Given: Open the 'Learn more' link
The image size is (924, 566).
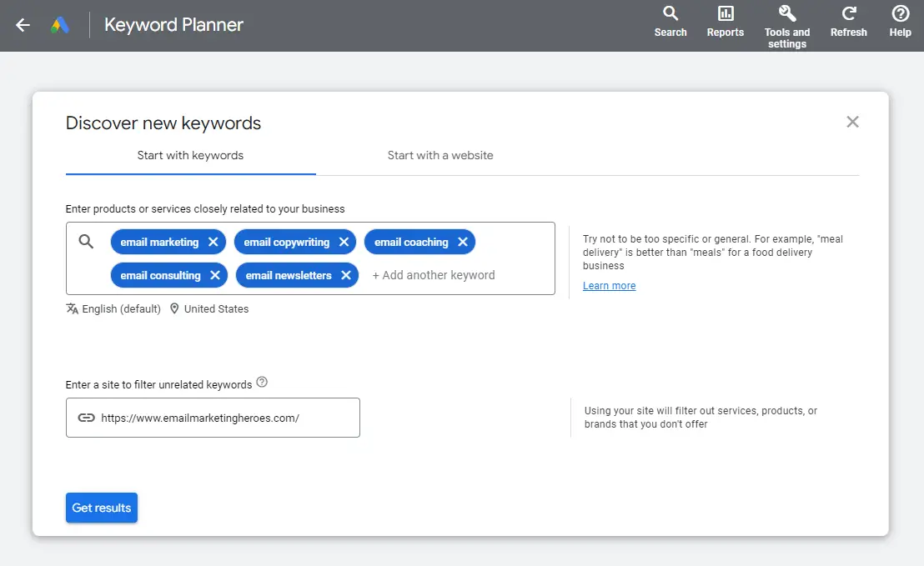Looking at the screenshot, I should (609, 286).
